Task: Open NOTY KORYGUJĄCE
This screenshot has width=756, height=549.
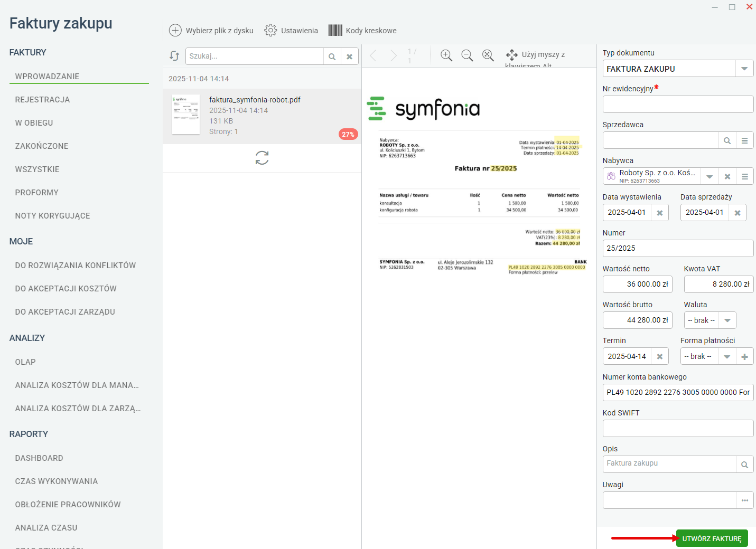Action: (x=52, y=216)
